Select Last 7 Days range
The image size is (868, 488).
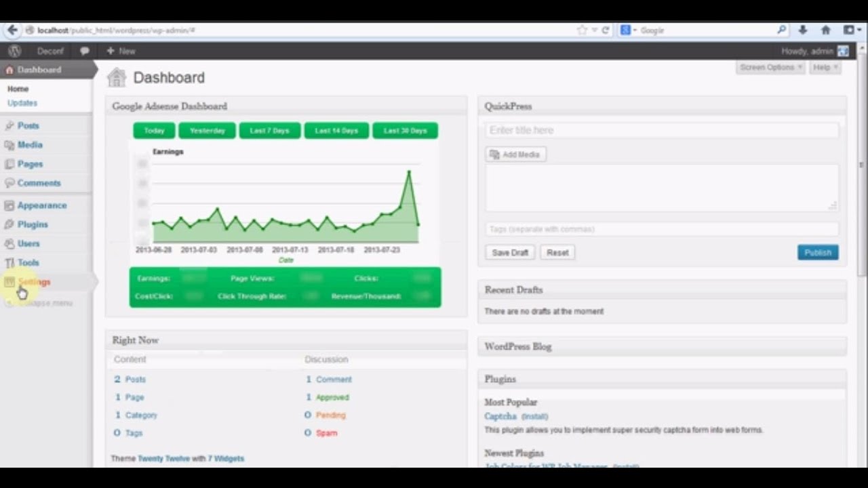[x=270, y=131]
